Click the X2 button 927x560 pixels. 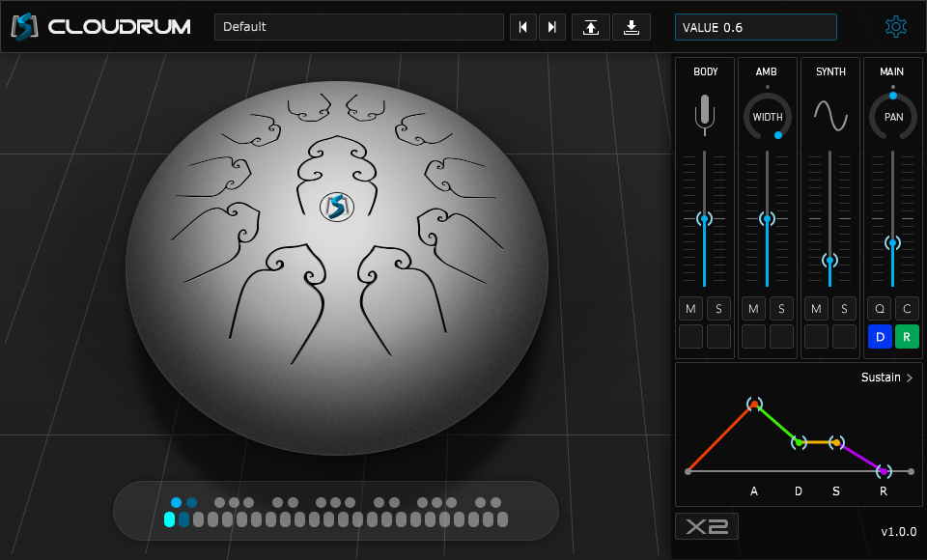click(x=706, y=526)
